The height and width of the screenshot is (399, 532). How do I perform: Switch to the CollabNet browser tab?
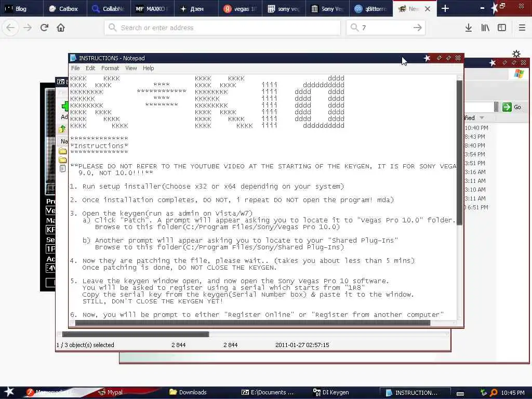point(109,8)
